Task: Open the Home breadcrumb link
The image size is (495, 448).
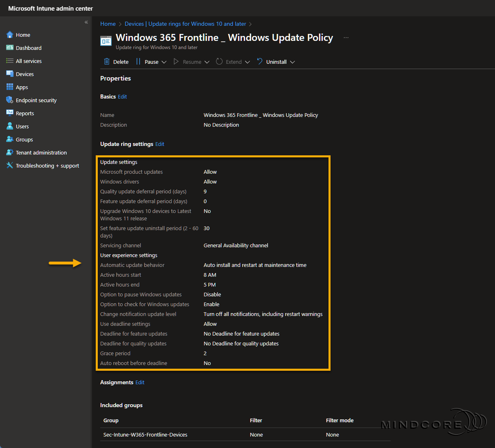Action: (108, 24)
